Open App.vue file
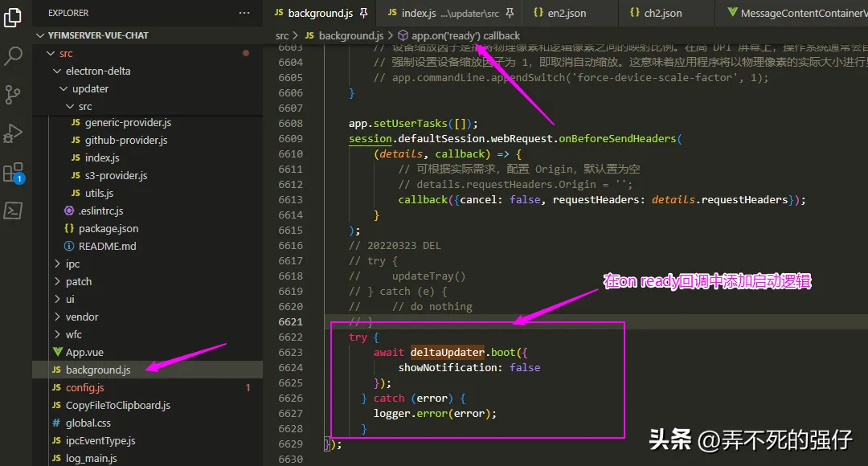This screenshot has height=466, width=868. point(147,353)
